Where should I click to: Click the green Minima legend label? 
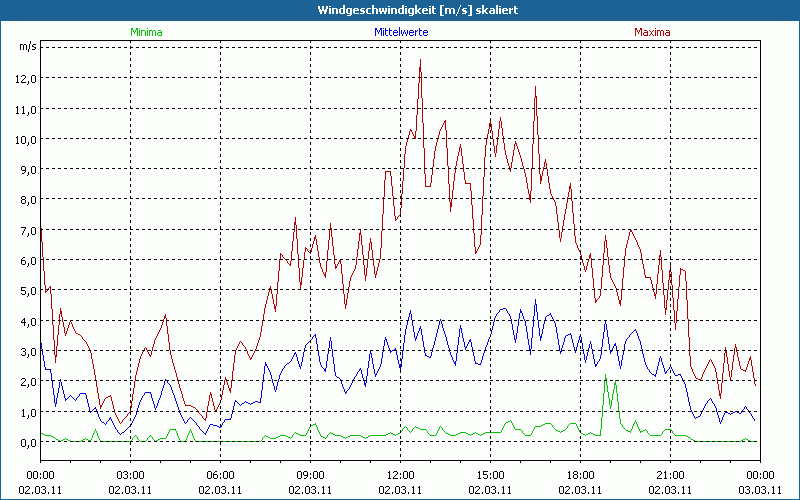pyautogui.click(x=146, y=32)
